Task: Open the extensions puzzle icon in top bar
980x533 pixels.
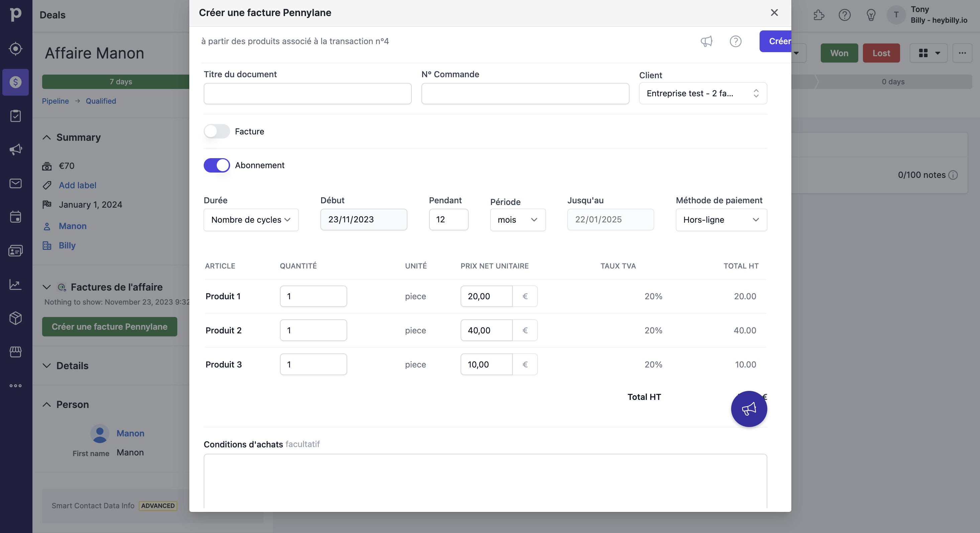Action: pos(818,15)
